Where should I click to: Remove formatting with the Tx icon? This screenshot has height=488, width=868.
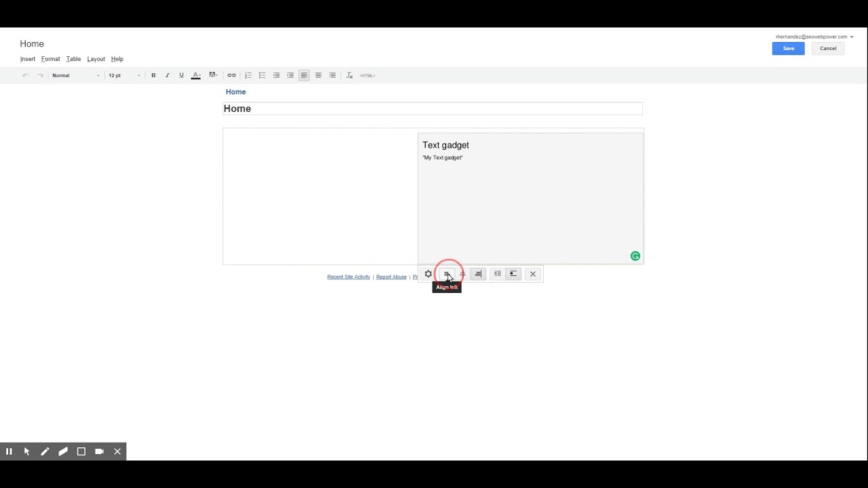click(x=349, y=75)
